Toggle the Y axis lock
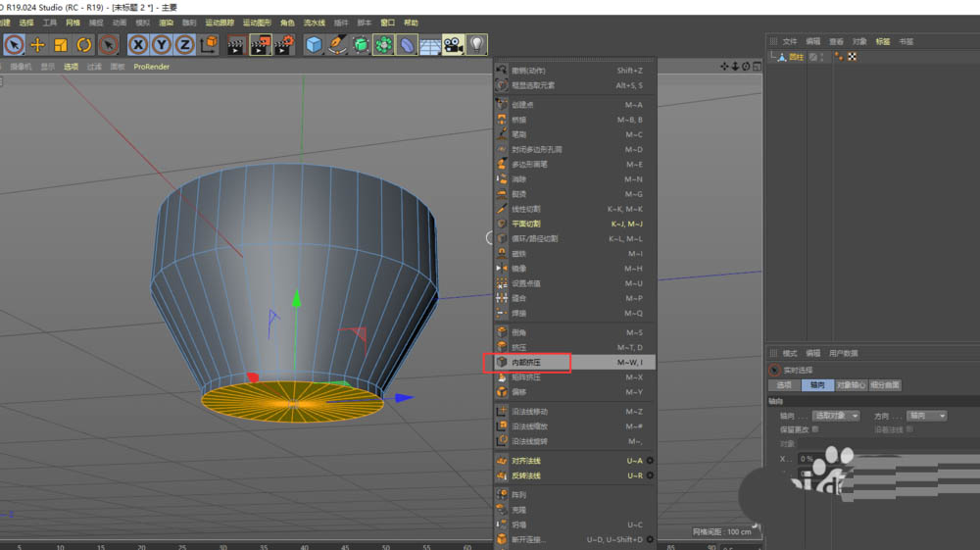This screenshot has width=980, height=550. pyautogui.click(x=162, y=44)
